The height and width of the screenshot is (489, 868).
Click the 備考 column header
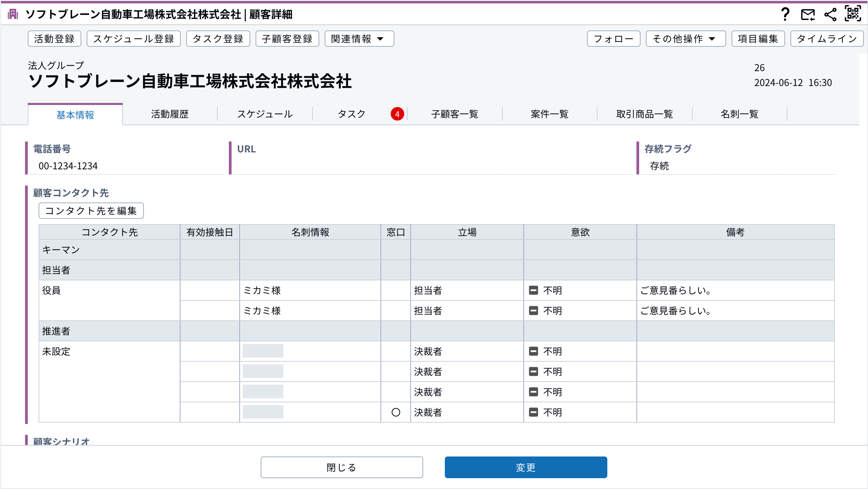coord(735,232)
